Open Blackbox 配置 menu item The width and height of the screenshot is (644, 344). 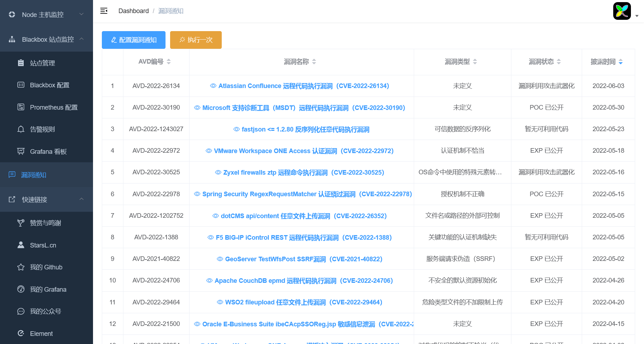pos(46,85)
